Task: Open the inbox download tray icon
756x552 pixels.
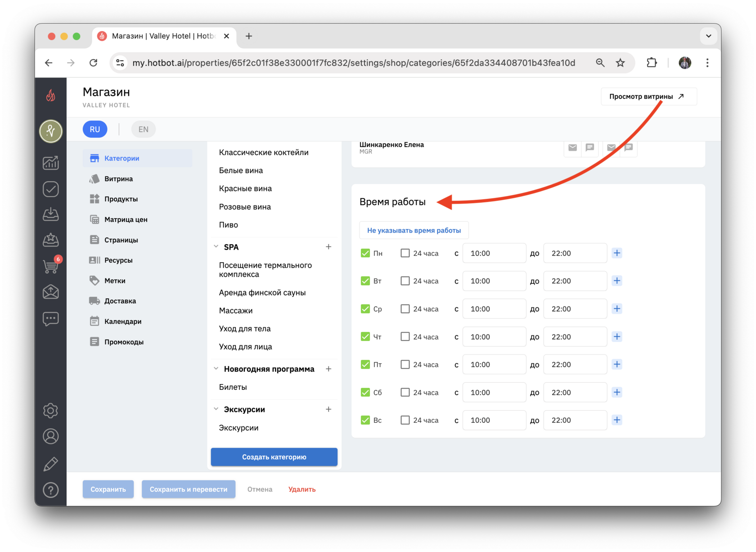Action: pos(51,214)
